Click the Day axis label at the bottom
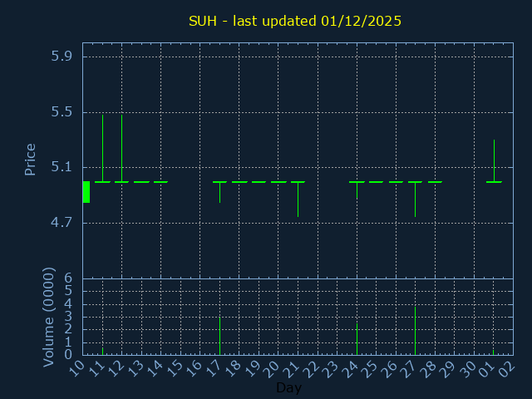Viewport: 532px width, 399px height. pos(288,388)
